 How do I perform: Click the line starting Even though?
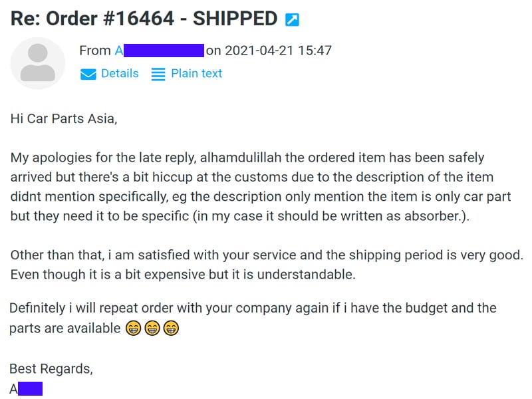(183, 275)
